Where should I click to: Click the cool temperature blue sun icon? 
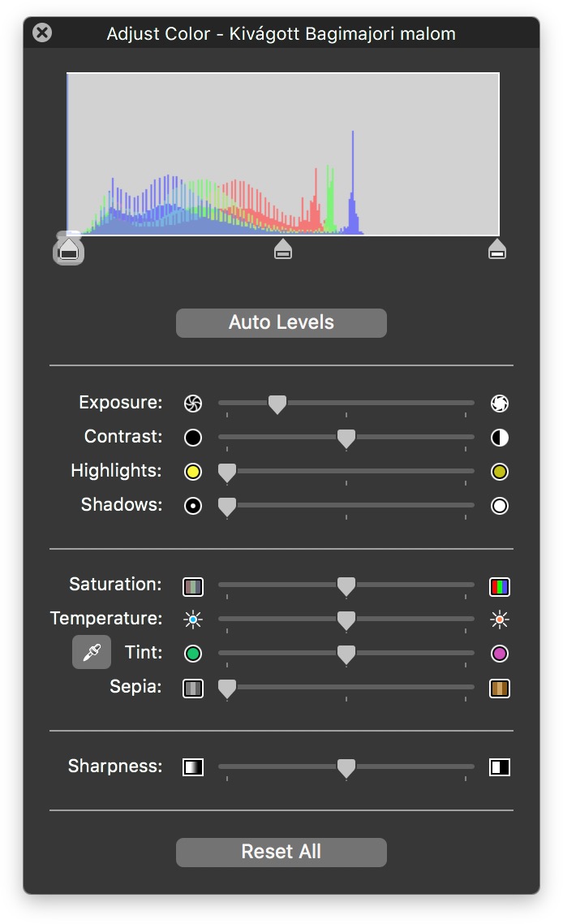pyautogui.click(x=193, y=620)
